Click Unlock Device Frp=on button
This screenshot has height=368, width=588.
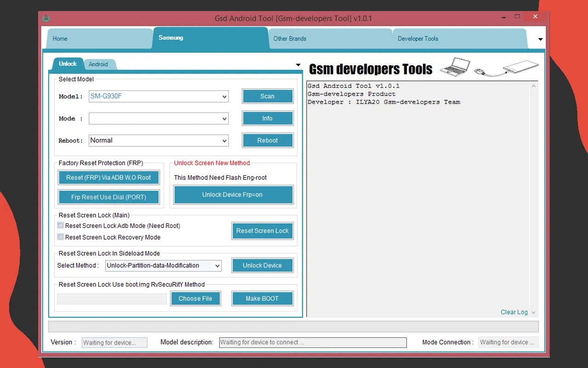232,195
